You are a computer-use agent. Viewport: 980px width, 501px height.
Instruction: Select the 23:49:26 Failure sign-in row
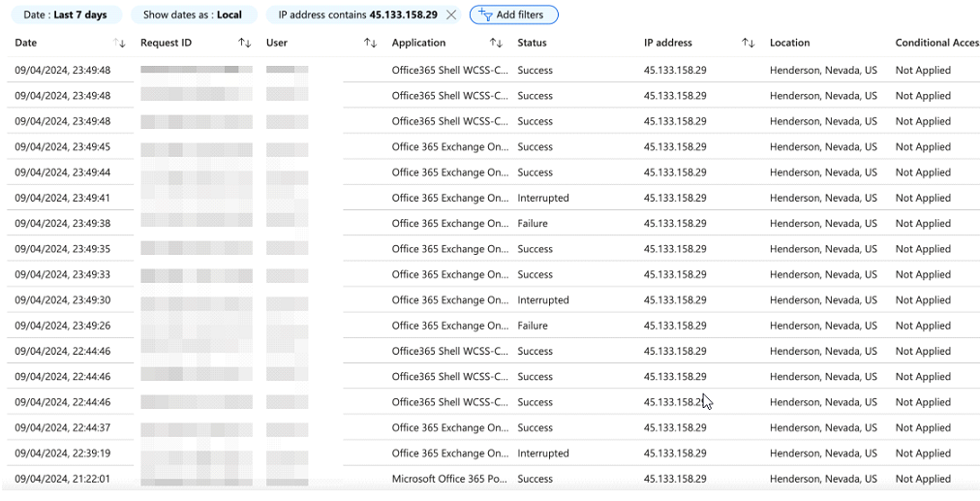click(x=449, y=327)
